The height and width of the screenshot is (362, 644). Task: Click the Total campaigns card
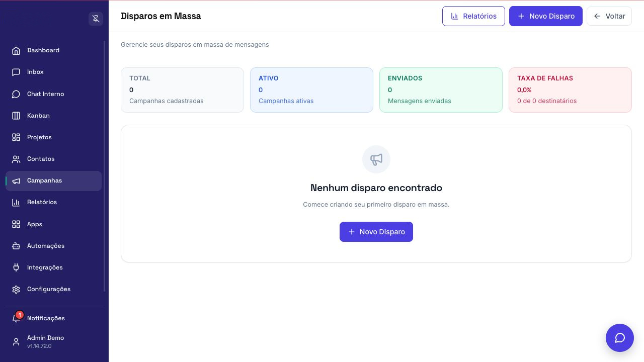point(182,90)
